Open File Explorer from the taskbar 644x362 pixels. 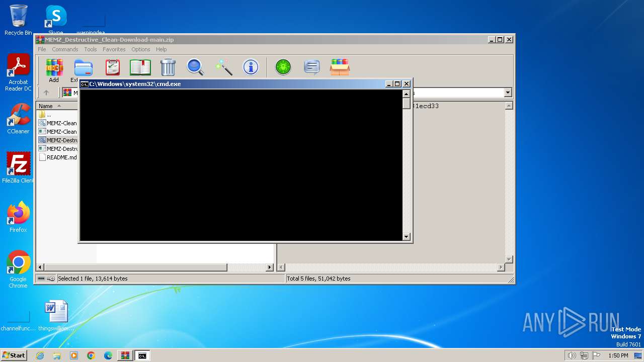[x=57, y=355]
